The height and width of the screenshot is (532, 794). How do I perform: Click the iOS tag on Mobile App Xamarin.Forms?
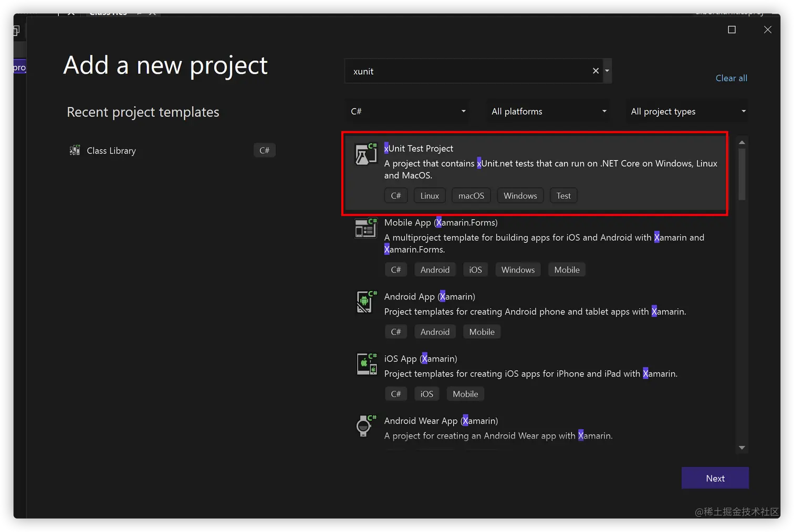point(475,270)
